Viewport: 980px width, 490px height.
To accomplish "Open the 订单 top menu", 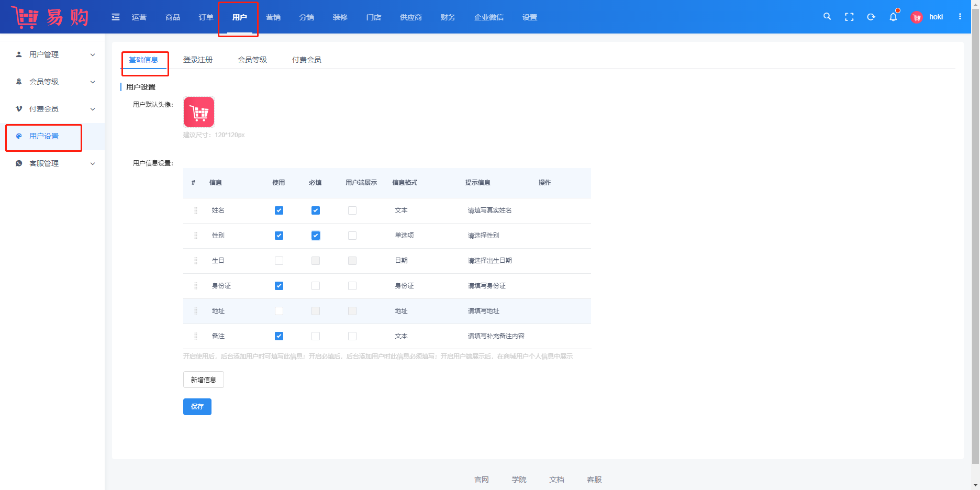I will 206,17.
